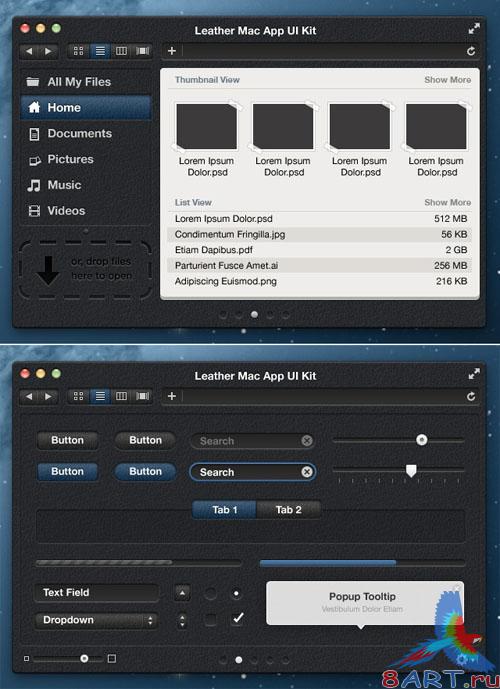Open Music in the sidebar

pos(86,185)
